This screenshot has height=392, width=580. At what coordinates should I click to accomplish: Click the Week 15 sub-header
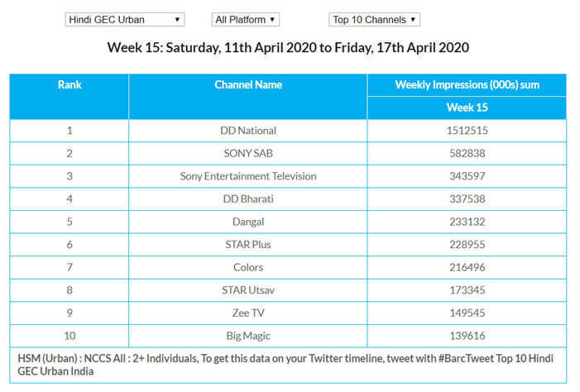(467, 108)
